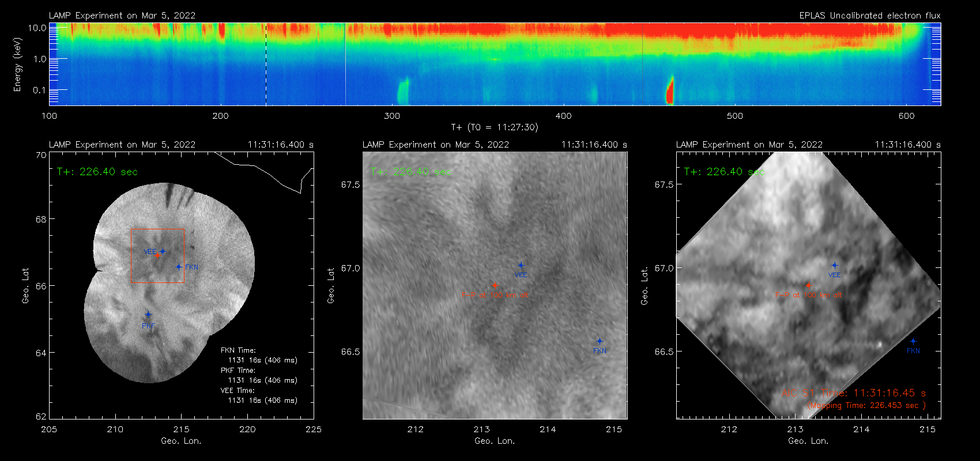Click the green low-energy burst just after T+300
Viewport: 980px width, 461px height.
pyautogui.click(x=403, y=91)
